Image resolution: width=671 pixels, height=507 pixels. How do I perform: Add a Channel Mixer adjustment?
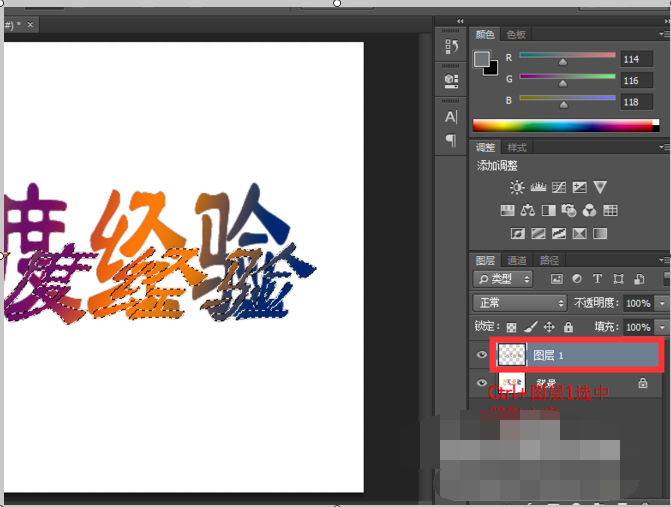[589, 211]
